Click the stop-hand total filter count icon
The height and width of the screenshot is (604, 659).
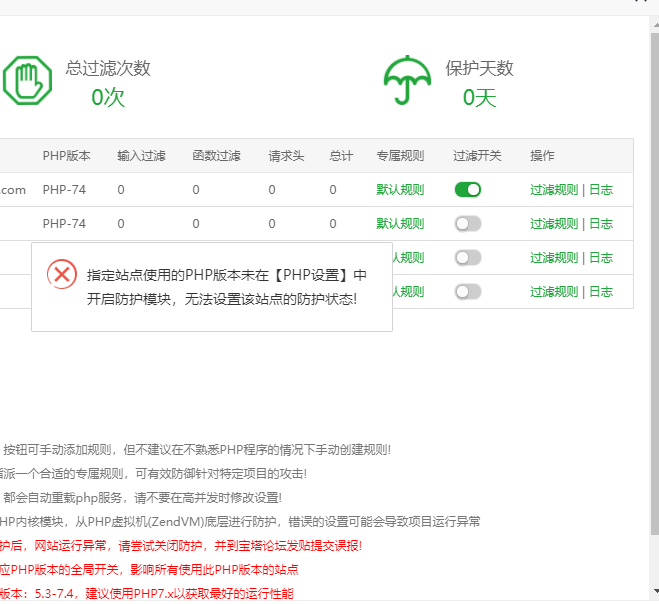pyautogui.click(x=27, y=80)
